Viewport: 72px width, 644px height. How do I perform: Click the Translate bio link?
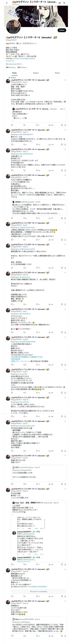(10, 61)
